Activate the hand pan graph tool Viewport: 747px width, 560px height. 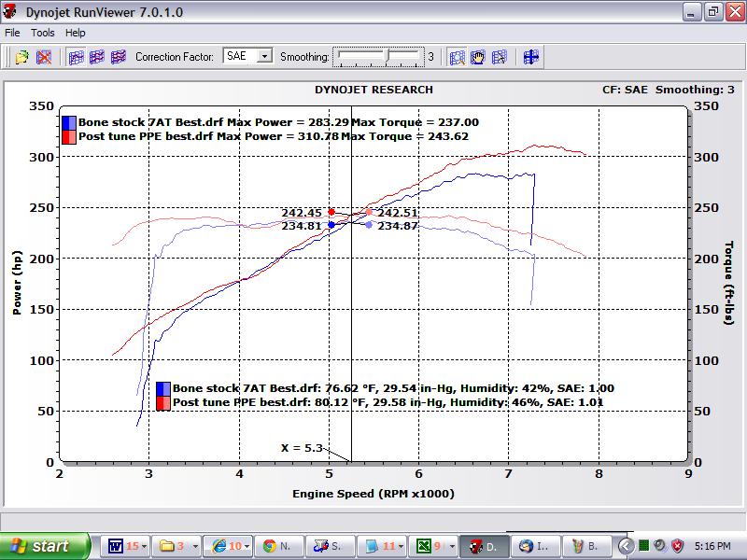pos(478,57)
